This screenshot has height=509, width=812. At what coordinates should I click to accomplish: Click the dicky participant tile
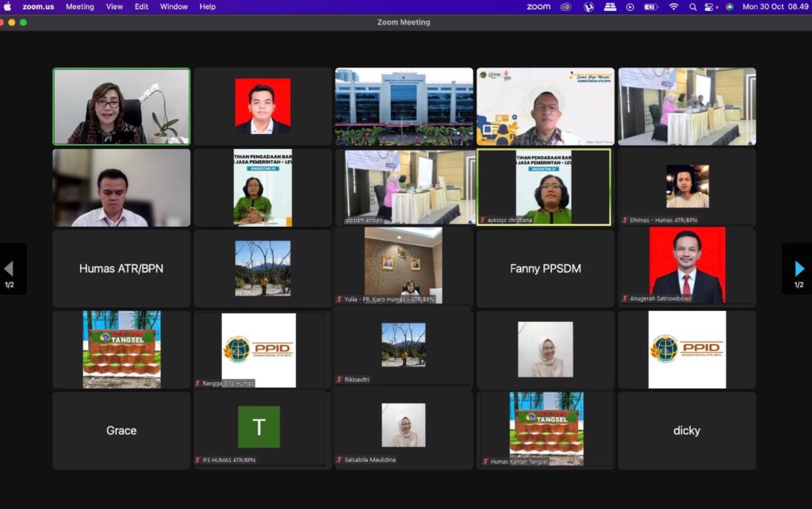click(687, 430)
